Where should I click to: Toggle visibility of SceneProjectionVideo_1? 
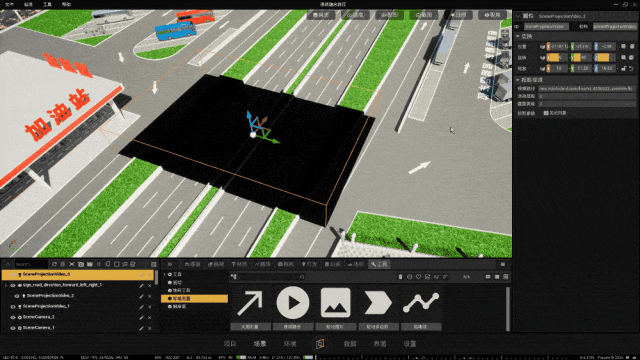click(13, 307)
